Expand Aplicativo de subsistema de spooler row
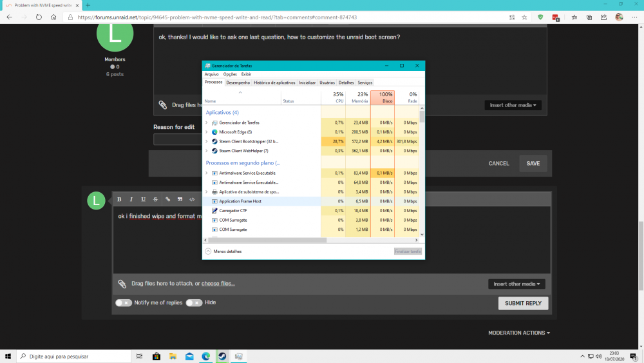This screenshot has width=644, height=363. [x=207, y=191]
